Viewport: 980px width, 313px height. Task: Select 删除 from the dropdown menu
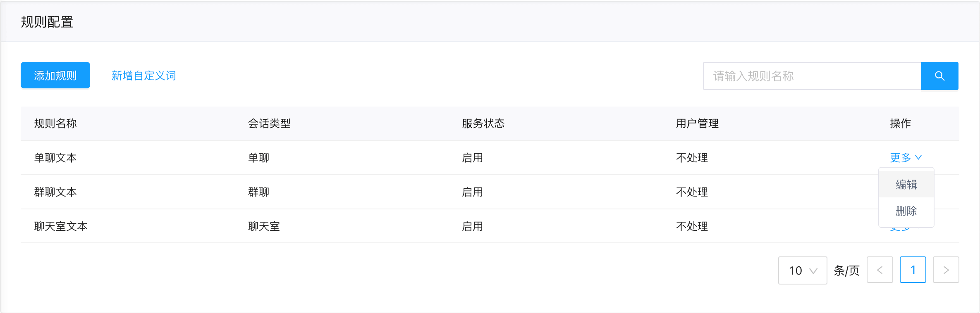coord(906,211)
